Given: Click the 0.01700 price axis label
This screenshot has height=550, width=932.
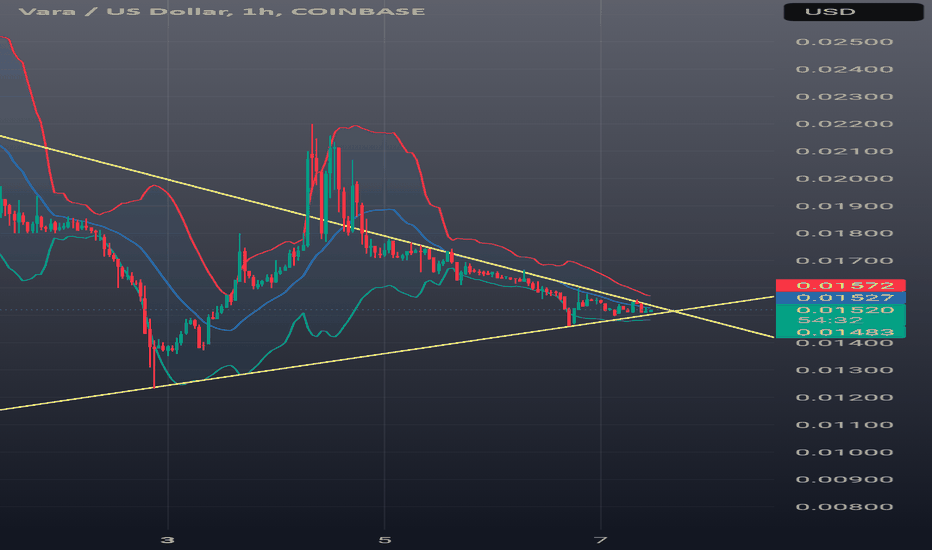Looking at the screenshot, I should pos(844,260).
